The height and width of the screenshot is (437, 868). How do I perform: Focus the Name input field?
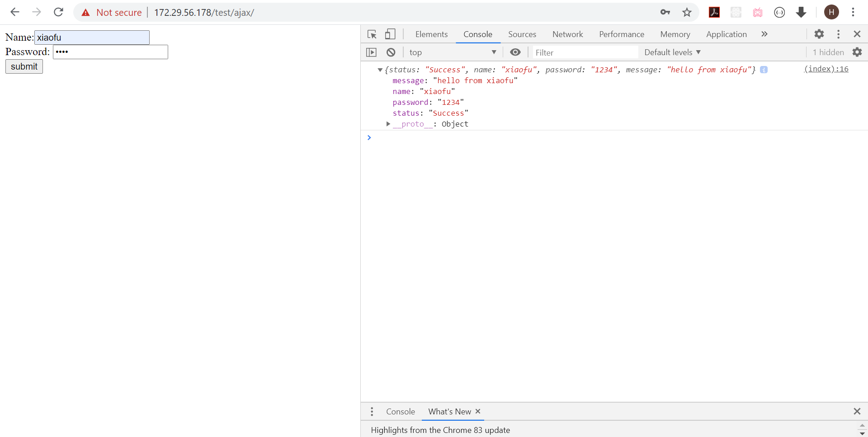coord(92,38)
